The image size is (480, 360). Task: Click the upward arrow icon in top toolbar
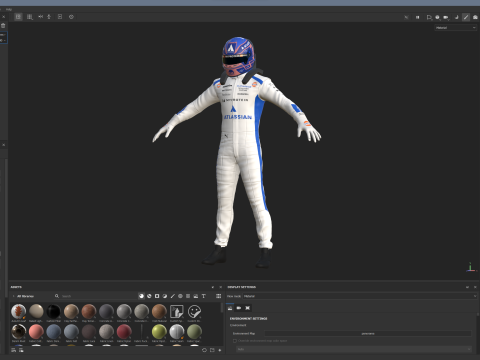point(49,17)
